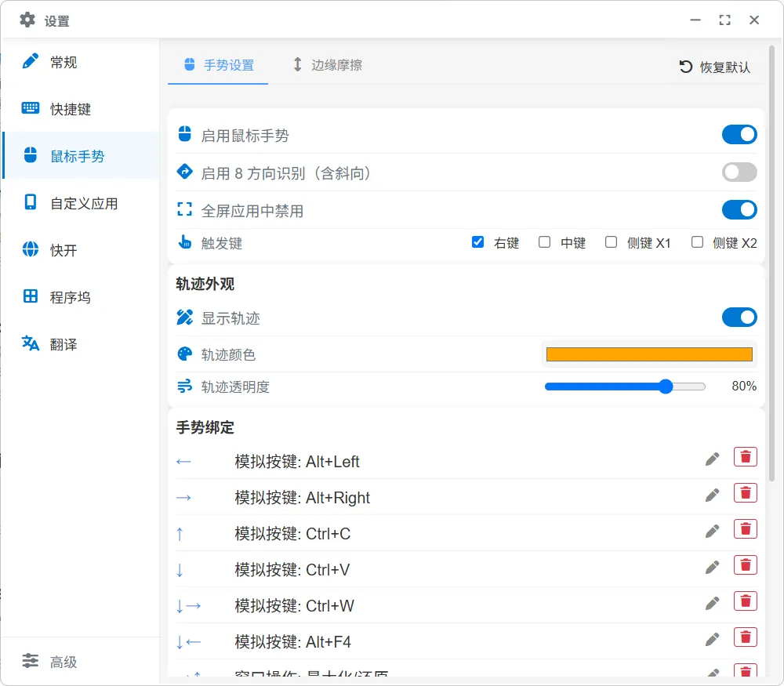Viewport: 784px width, 686px height.
Task: Select the 模拟按键: Alt+Left row text
Action: pos(297,462)
